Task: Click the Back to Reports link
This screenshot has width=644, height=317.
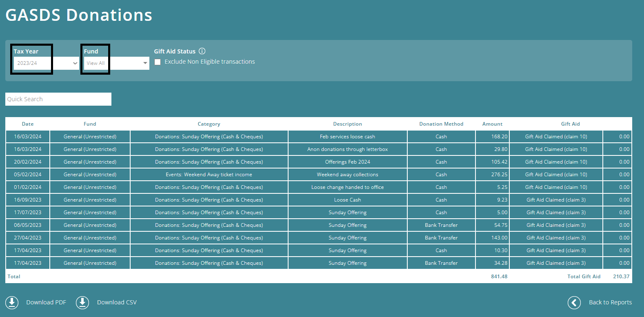Action: tap(610, 302)
